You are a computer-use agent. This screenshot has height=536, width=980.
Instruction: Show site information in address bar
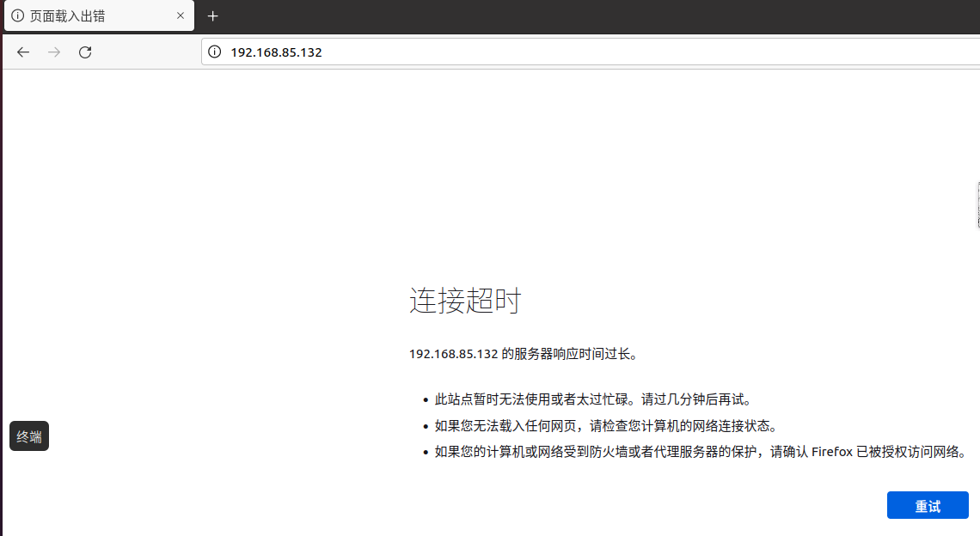(x=216, y=52)
